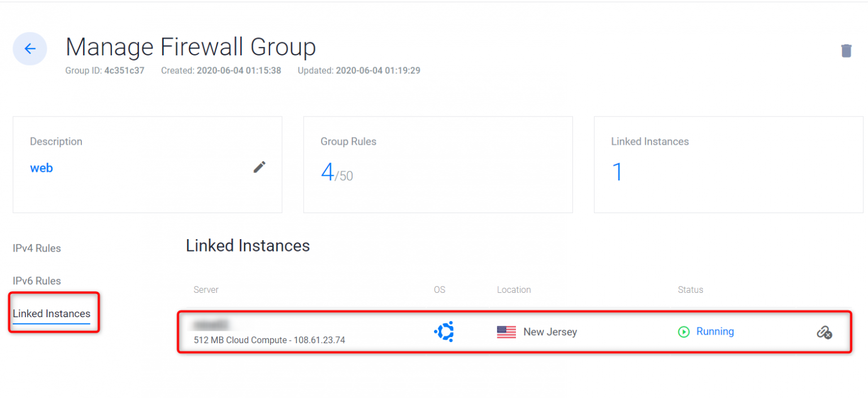
Task: Click the back arrow to return to firewall list
Action: point(29,49)
